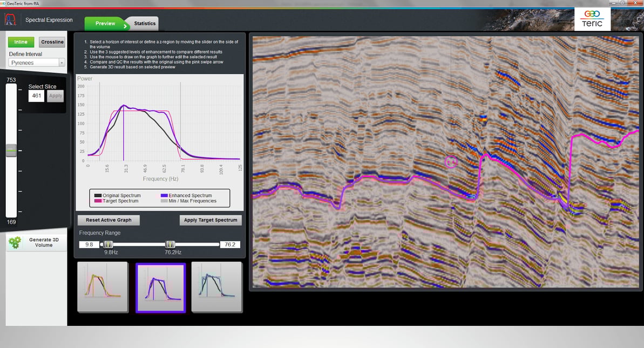Click the slice number input showing 461
This screenshot has height=348, width=644.
click(36, 95)
